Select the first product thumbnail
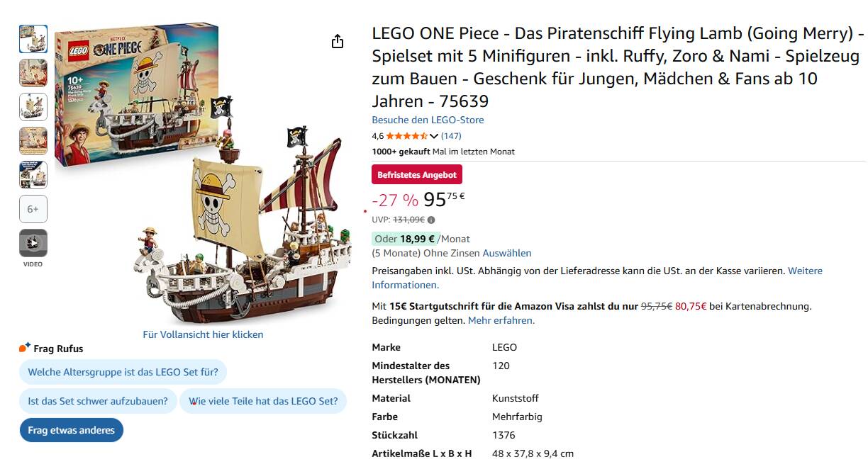This screenshot has height=469, width=868. point(33,39)
